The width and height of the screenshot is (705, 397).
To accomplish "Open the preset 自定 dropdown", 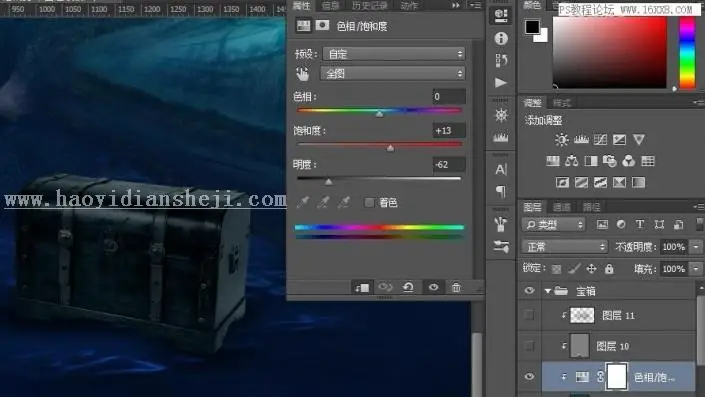I will [x=394, y=54].
